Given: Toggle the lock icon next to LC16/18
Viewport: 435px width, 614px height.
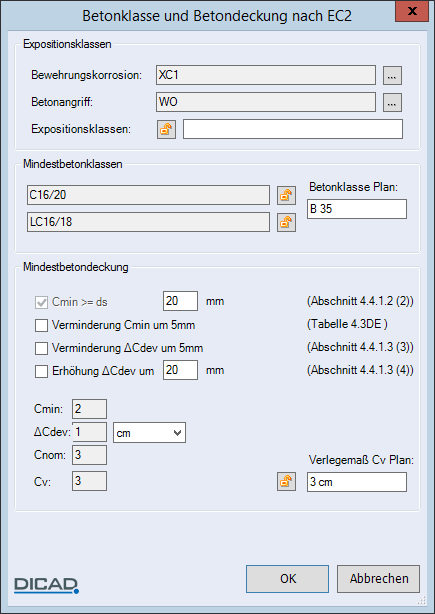Looking at the screenshot, I should [x=286, y=222].
